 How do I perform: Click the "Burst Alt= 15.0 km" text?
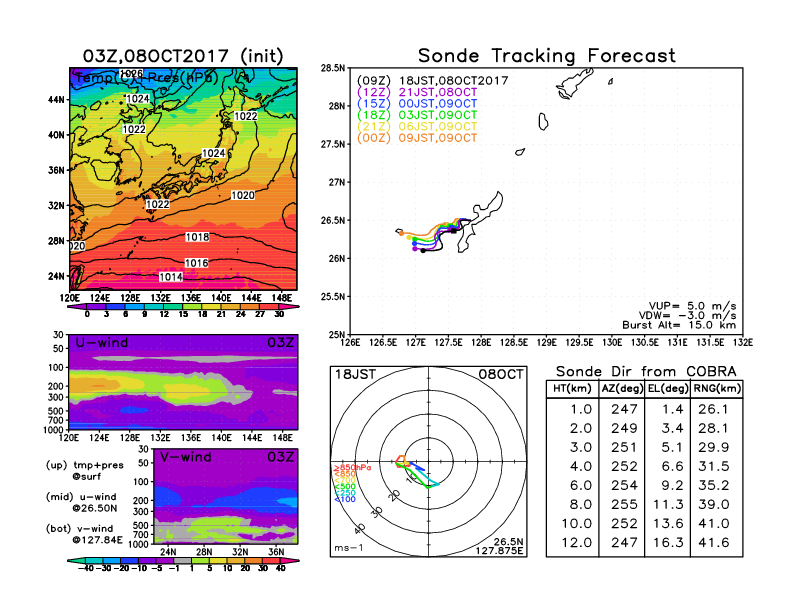(679, 325)
